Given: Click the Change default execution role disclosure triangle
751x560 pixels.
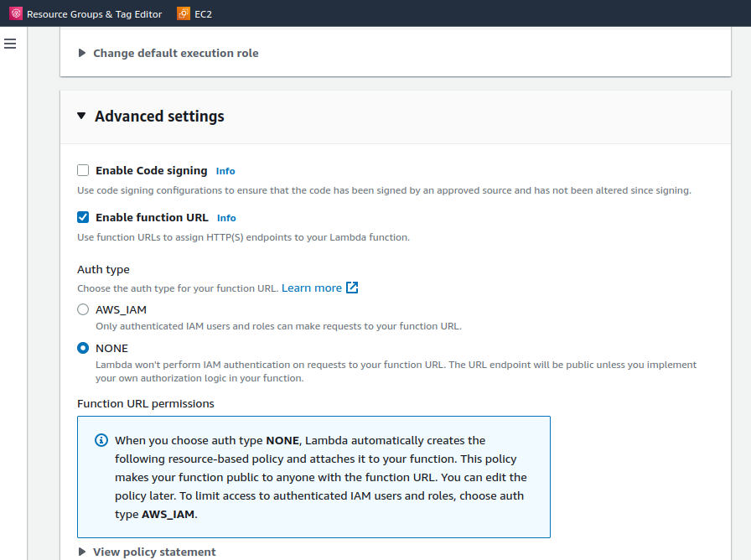Looking at the screenshot, I should pyautogui.click(x=81, y=53).
